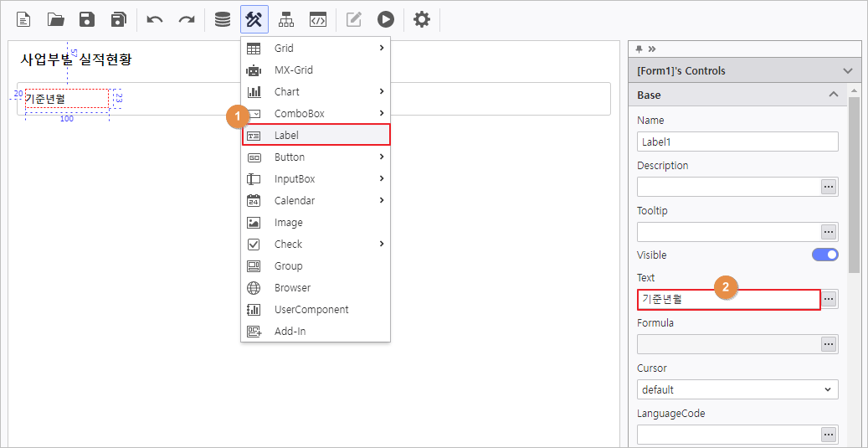The image size is (868, 448).
Task: Click the ellipsis button beside Text field
Action: (x=829, y=299)
